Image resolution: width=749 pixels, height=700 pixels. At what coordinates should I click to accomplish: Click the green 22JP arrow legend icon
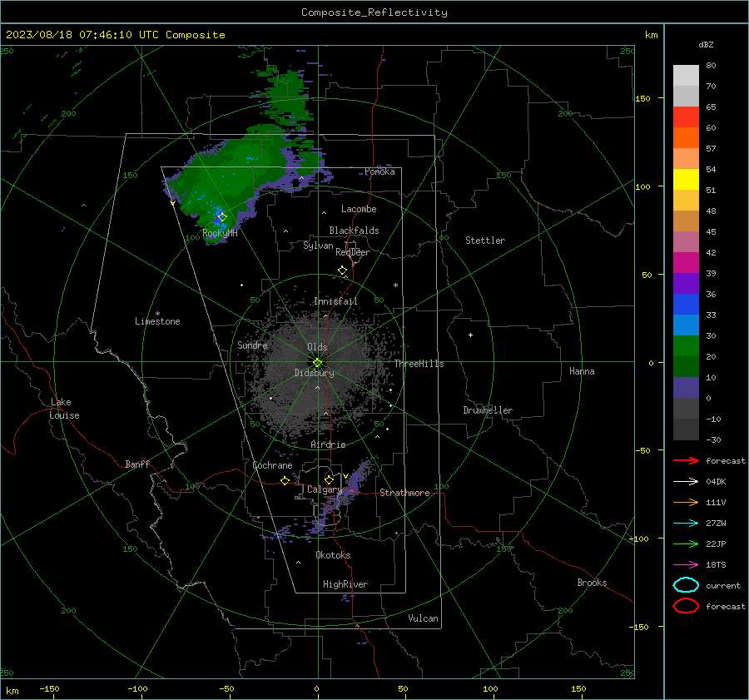click(686, 544)
